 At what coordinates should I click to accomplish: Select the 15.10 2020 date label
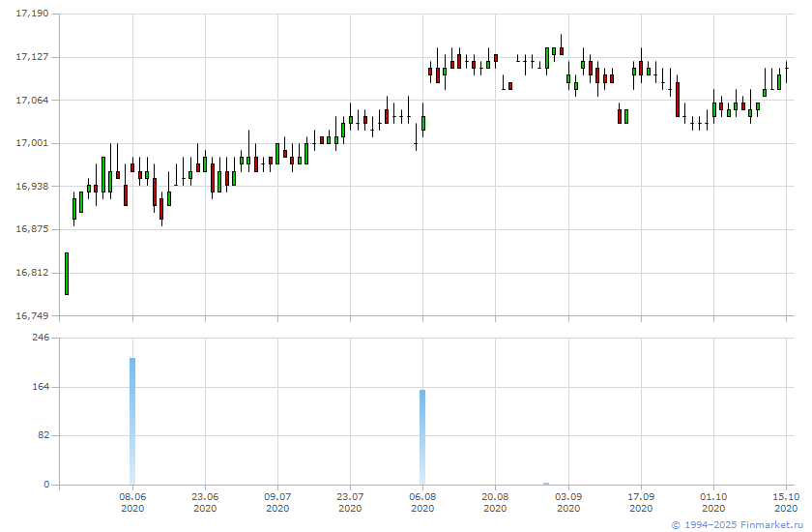click(x=786, y=502)
